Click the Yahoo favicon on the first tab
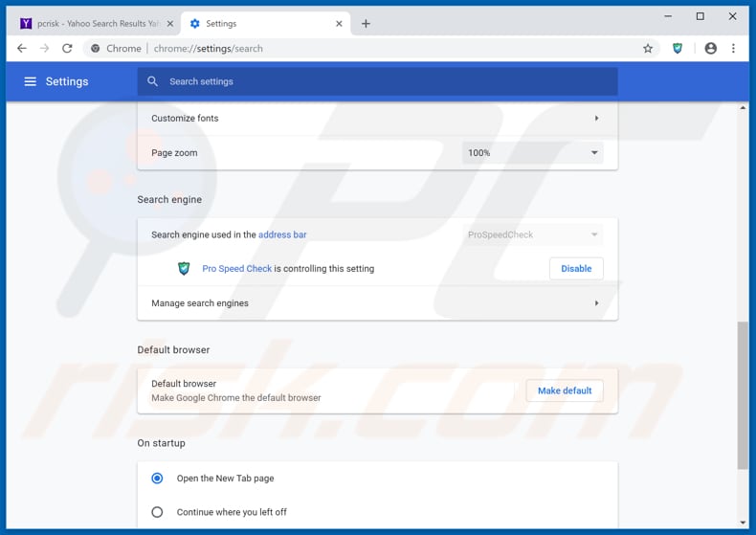The height and width of the screenshot is (535, 756). (x=26, y=23)
